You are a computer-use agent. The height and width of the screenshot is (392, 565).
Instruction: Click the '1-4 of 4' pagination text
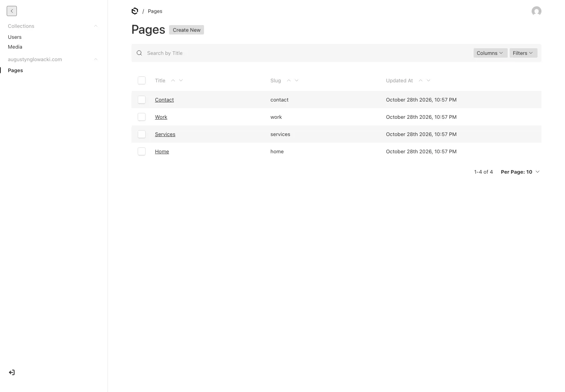click(x=483, y=172)
